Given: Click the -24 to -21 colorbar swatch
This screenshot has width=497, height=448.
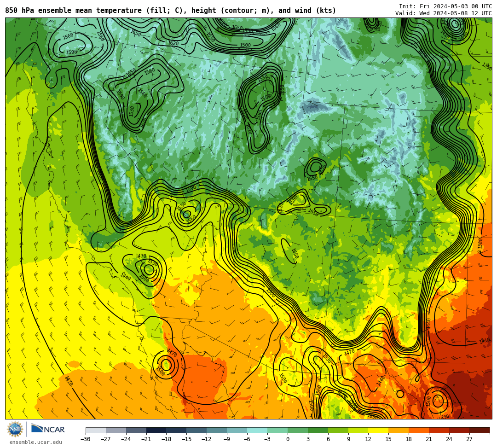Looking at the screenshot, I should click(x=136, y=430).
